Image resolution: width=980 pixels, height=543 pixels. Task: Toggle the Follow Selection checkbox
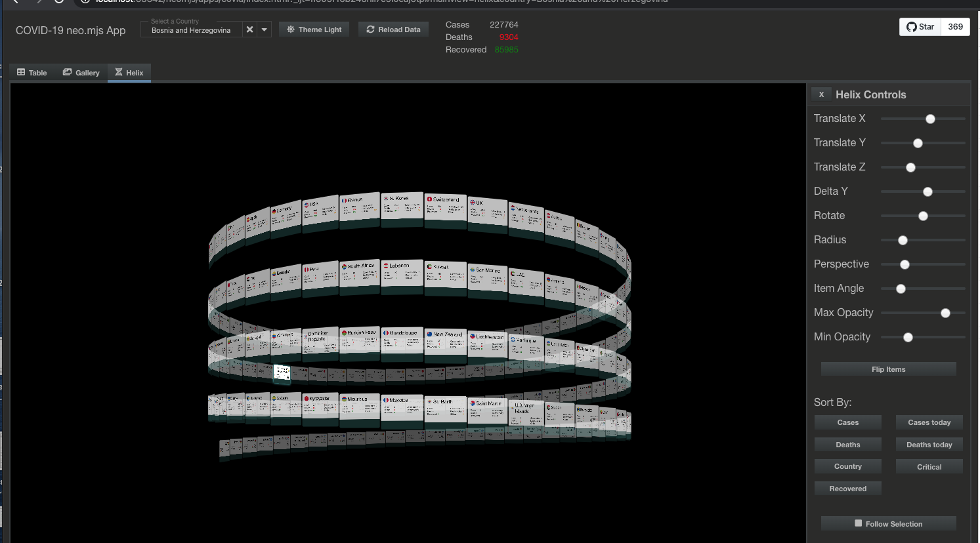(x=858, y=523)
